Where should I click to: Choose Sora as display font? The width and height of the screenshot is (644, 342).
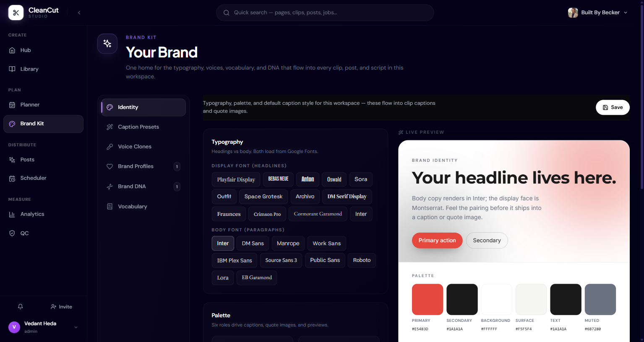pyautogui.click(x=361, y=179)
